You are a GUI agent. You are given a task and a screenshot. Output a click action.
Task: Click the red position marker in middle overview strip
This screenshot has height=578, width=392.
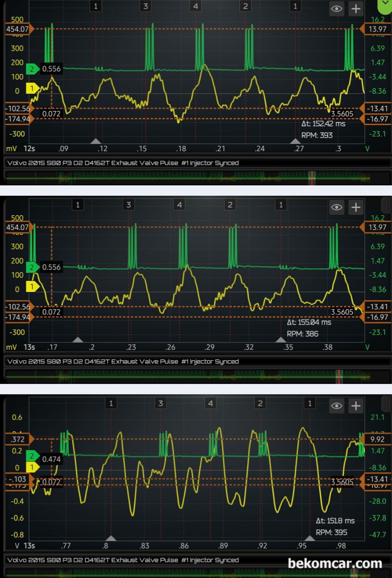click(339, 376)
